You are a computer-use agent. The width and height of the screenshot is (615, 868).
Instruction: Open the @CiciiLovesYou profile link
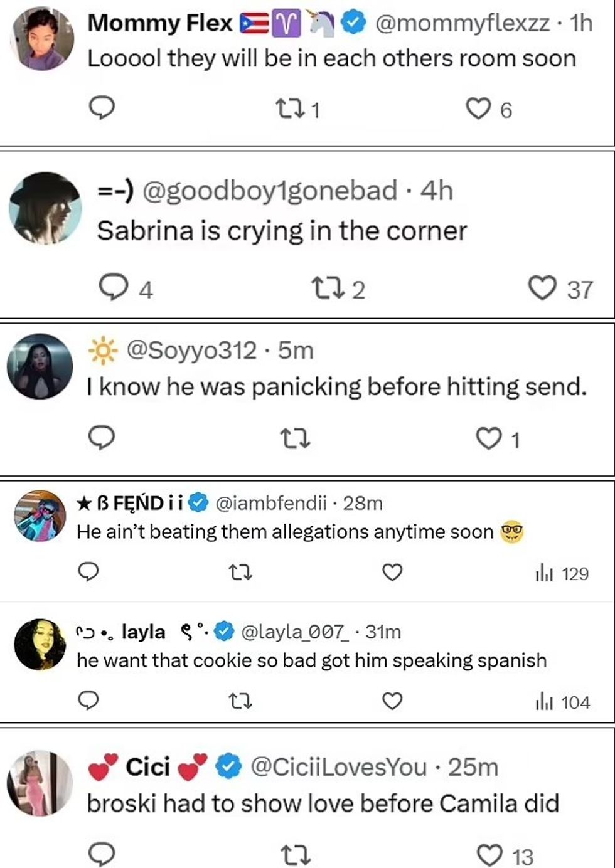pyautogui.click(x=339, y=767)
